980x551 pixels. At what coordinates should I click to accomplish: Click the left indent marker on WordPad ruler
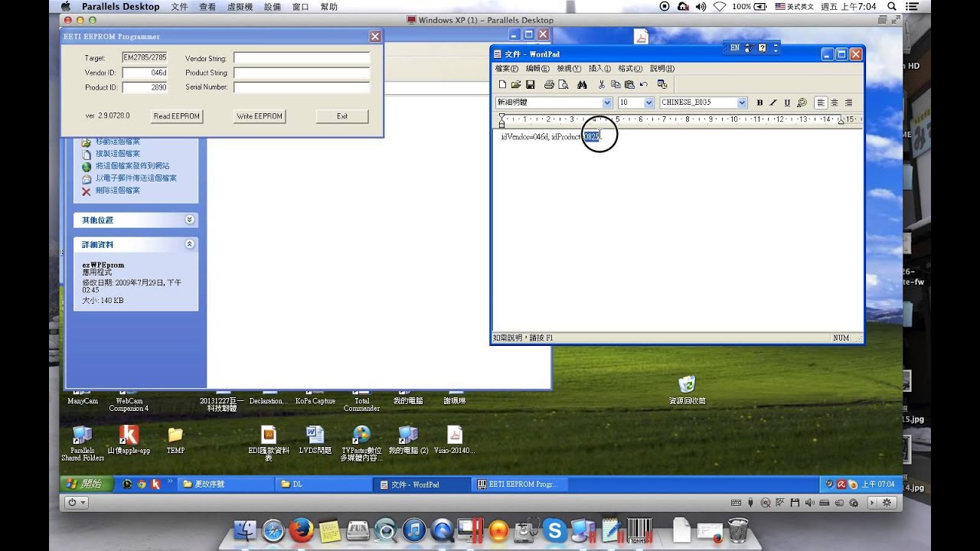501,122
